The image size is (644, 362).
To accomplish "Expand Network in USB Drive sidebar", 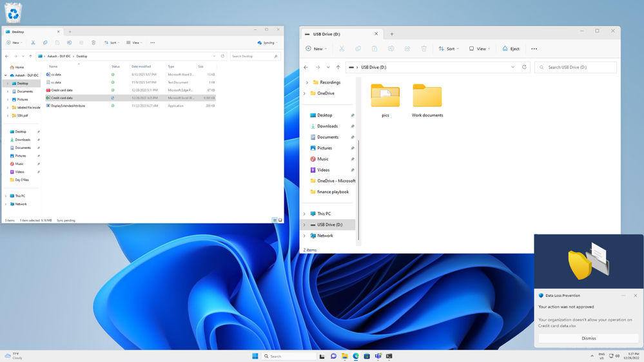I will (x=304, y=236).
